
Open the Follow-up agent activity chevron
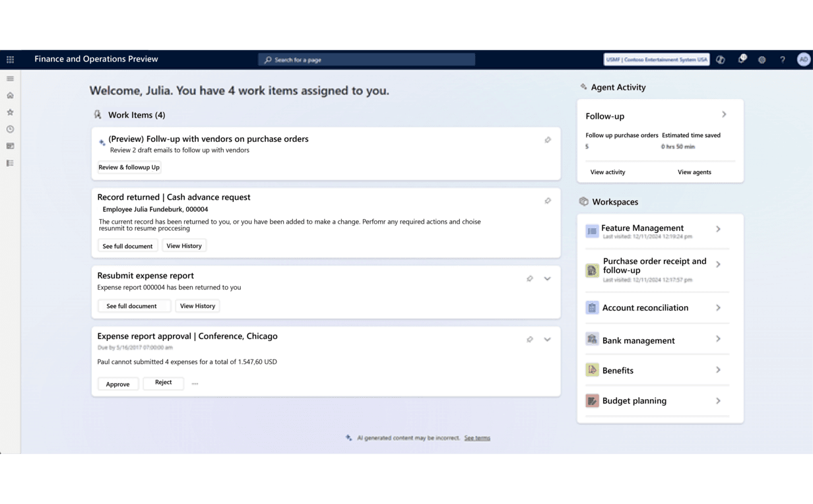click(x=724, y=115)
